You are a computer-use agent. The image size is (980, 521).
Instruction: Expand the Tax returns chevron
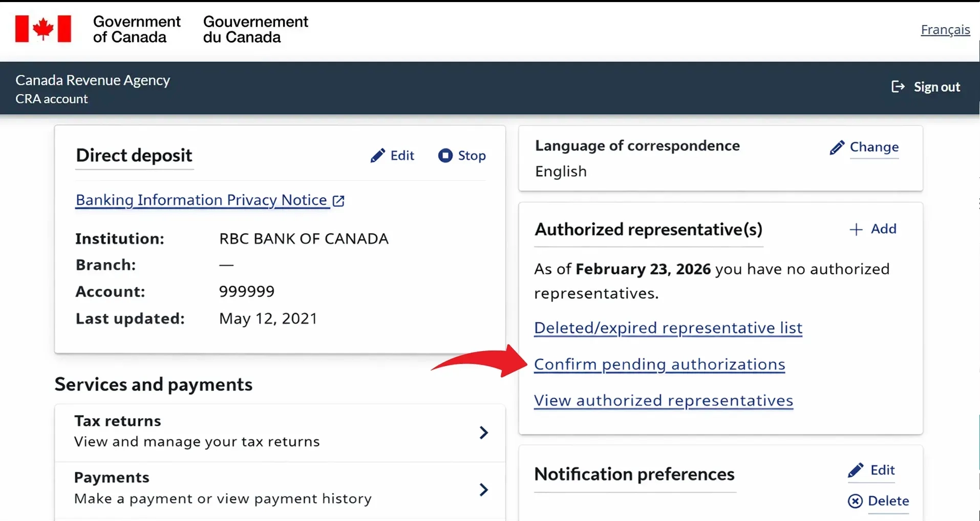pyautogui.click(x=483, y=432)
